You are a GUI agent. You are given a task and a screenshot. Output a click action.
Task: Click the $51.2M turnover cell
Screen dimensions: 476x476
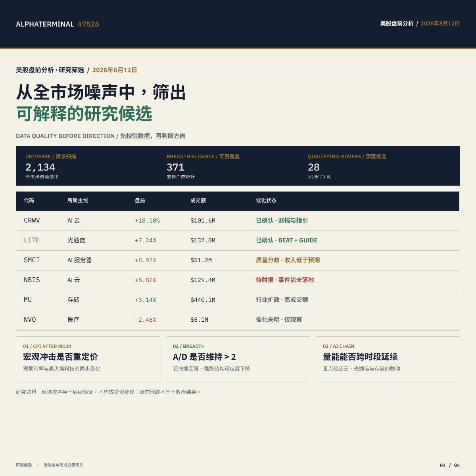tap(201, 260)
